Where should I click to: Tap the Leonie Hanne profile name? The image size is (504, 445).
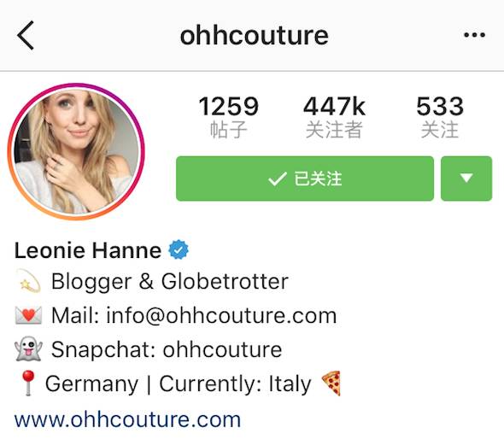pyautogui.click(x=88, y=250)
